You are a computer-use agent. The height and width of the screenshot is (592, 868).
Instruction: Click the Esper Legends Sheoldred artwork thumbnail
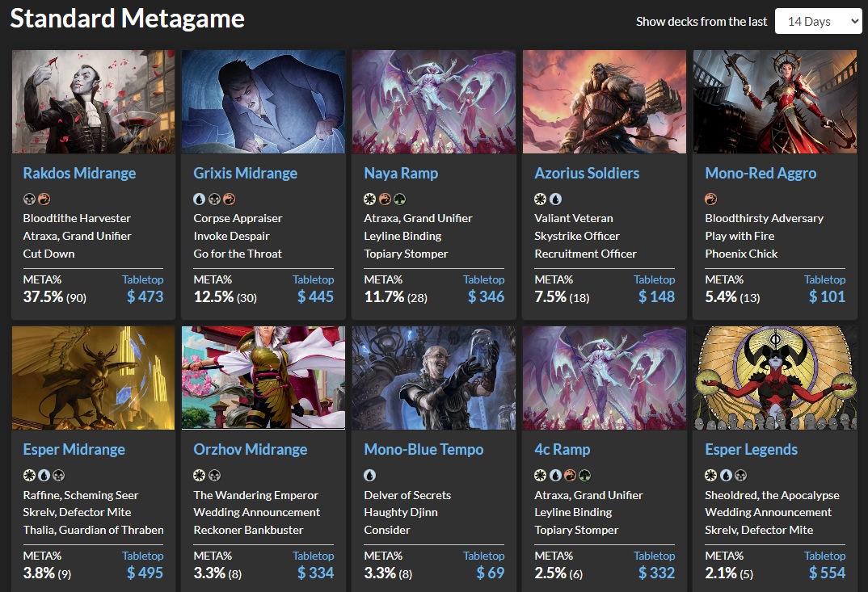pos(775,378)
